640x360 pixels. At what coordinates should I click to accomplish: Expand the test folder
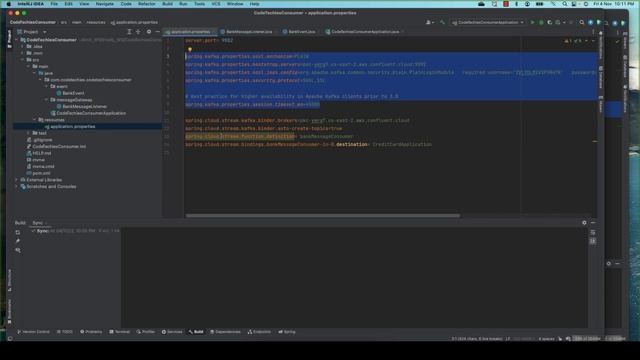tap(29, 133)
